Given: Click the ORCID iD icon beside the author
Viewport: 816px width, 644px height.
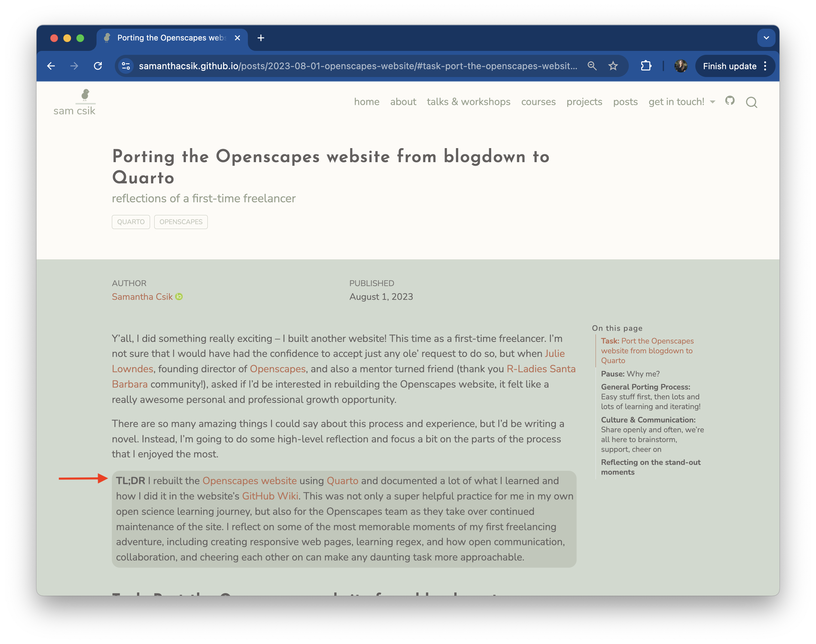Looking at the screenshot, I should [179, 297].
